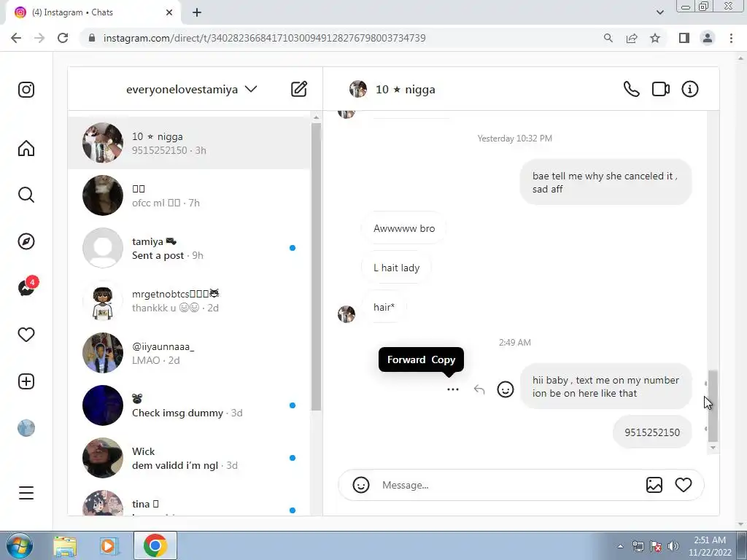Click message thread scroll down arrow
This screenshot has height=560, width=747.
tap(713, 448)
